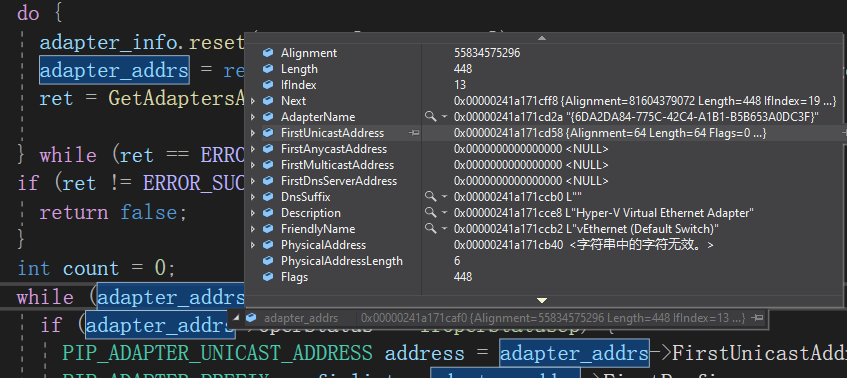Click the FirstMulticastAddress NULL value
The width and height of the screenshot is (847, 378).
(531, 165)
